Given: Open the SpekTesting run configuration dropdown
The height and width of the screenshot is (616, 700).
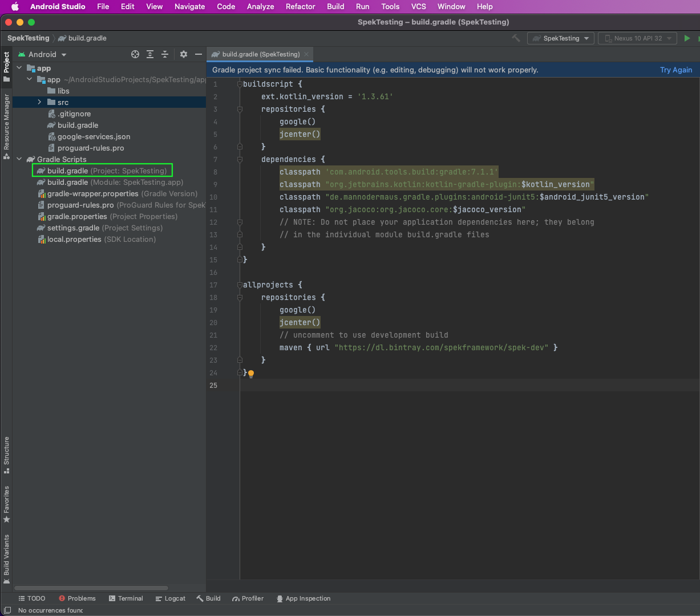Looking at the screenshot, I should point(561,38).
